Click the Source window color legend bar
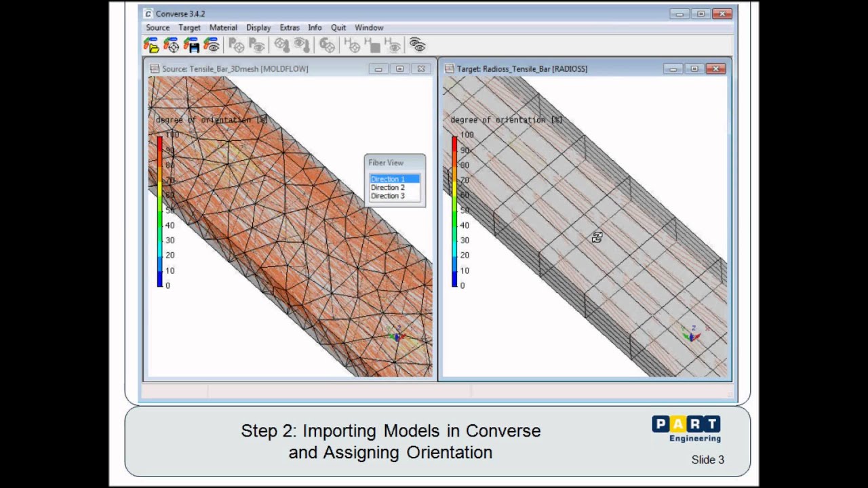The width and height of the screenshot is (868, 488). click(160, 211)
